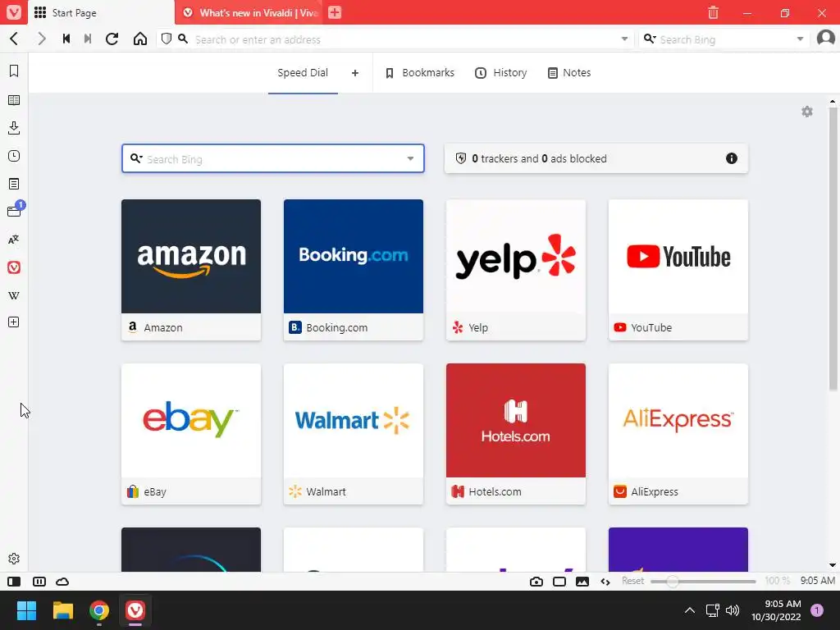Open closed tabs trash can

click(713, 12)
